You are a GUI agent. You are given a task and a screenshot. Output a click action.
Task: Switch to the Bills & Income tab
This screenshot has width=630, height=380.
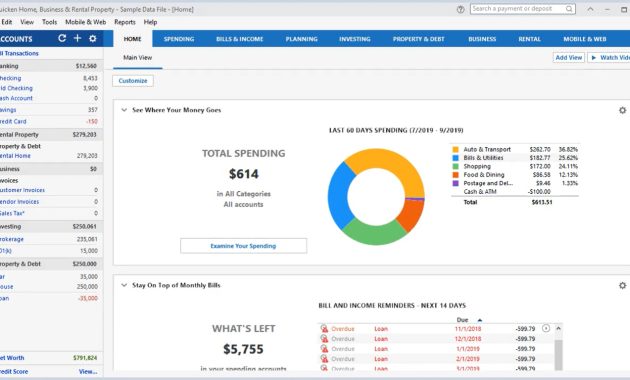click(239, 39)
